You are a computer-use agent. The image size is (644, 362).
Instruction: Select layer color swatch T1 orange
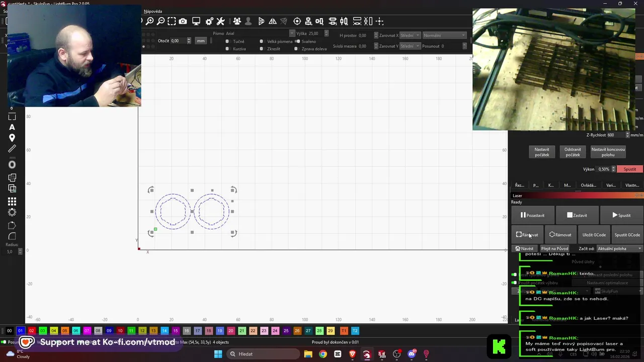(344, 331)
